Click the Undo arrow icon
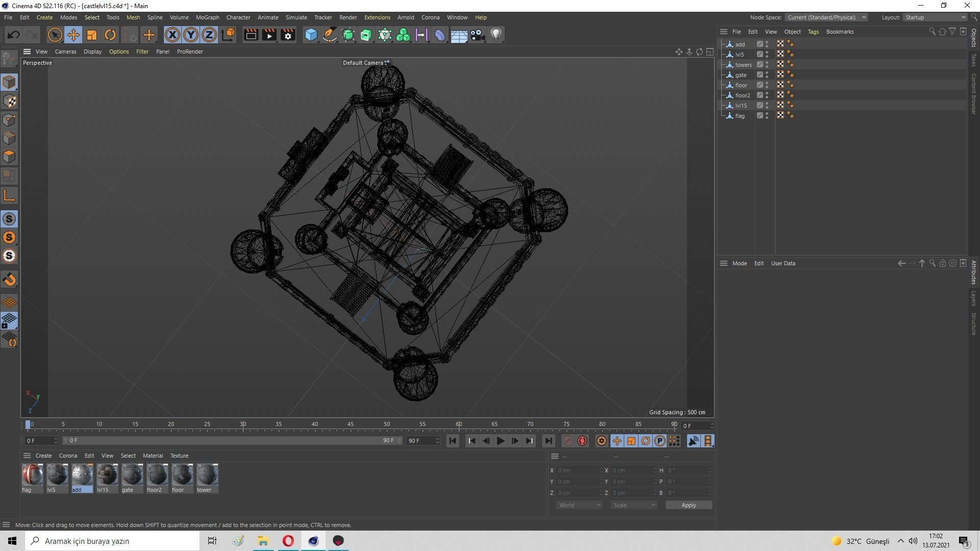The image size is (980, 551). [x=14, y=35]
